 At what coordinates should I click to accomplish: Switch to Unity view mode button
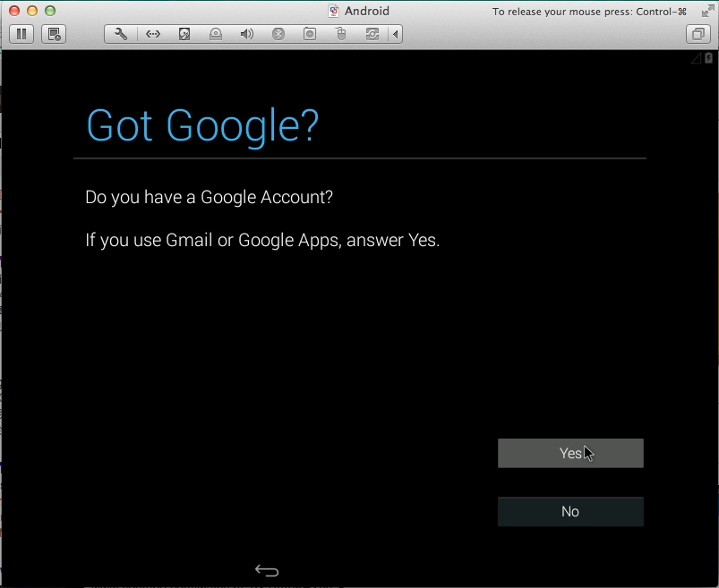pos(698,34)
